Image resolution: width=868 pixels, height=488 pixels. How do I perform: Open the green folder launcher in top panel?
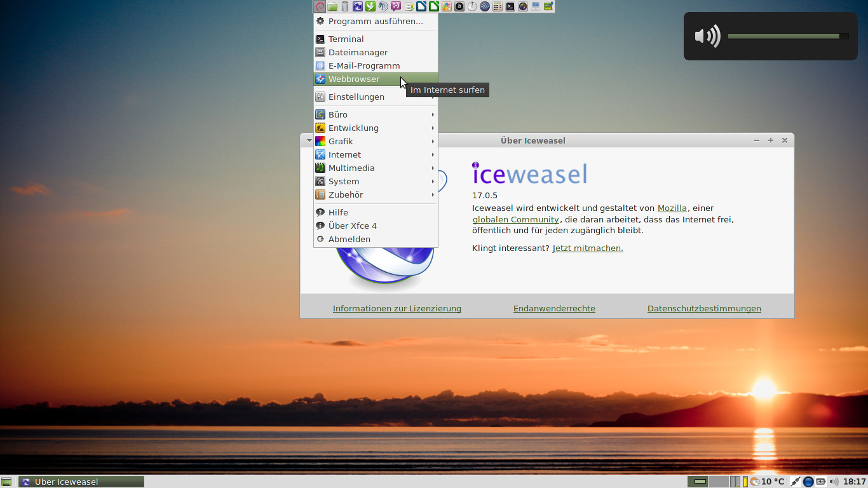click(332, 6)
